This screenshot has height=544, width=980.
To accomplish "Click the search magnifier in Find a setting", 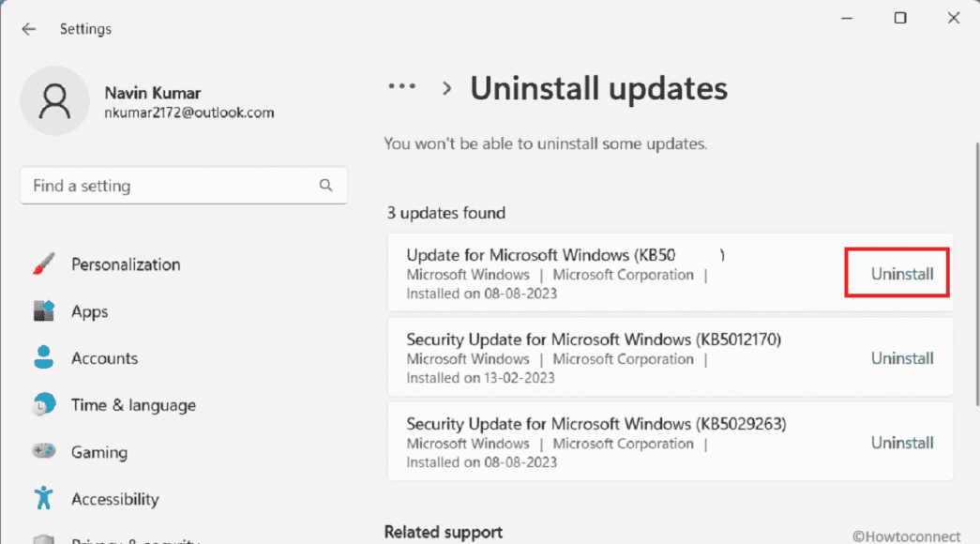I will coord(324,186).
